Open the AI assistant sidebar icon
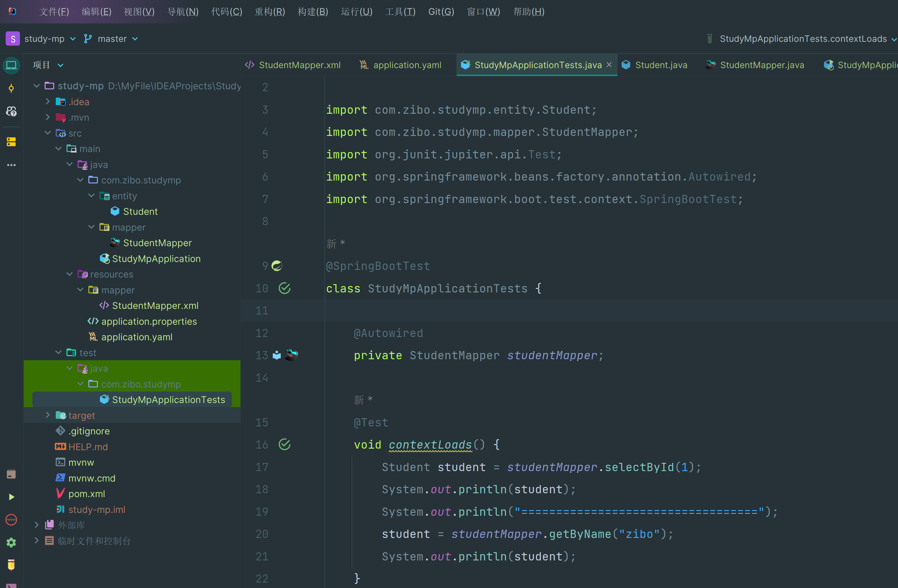 [x=11, y=111]
